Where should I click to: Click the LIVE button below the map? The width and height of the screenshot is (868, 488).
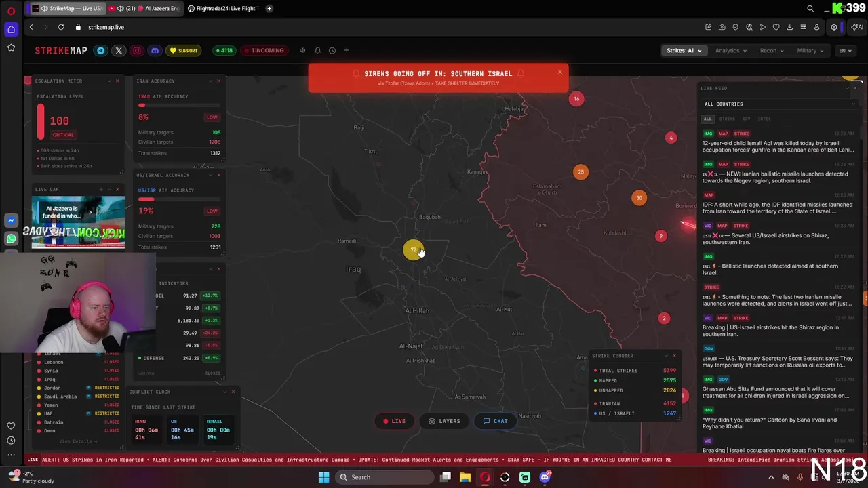394,421
